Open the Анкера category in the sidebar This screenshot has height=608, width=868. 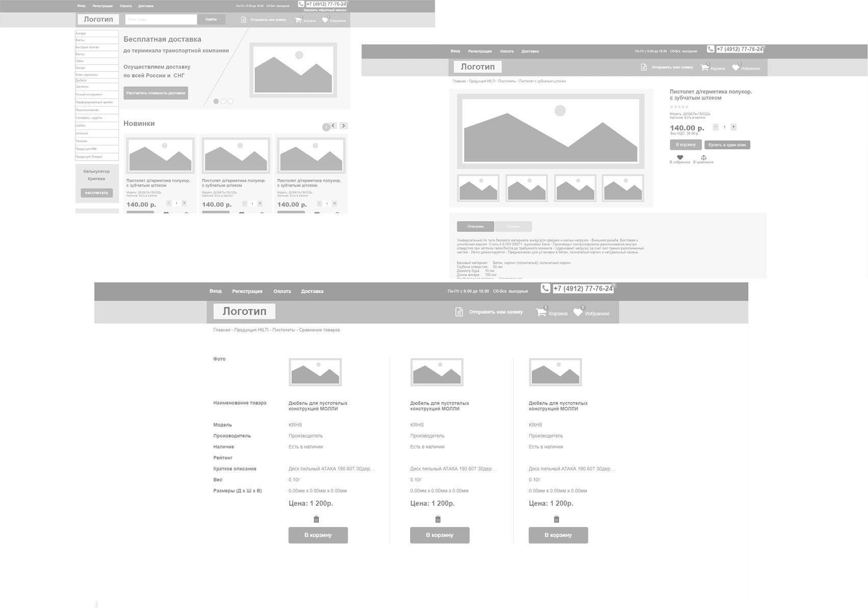click(x=97, y=33)
